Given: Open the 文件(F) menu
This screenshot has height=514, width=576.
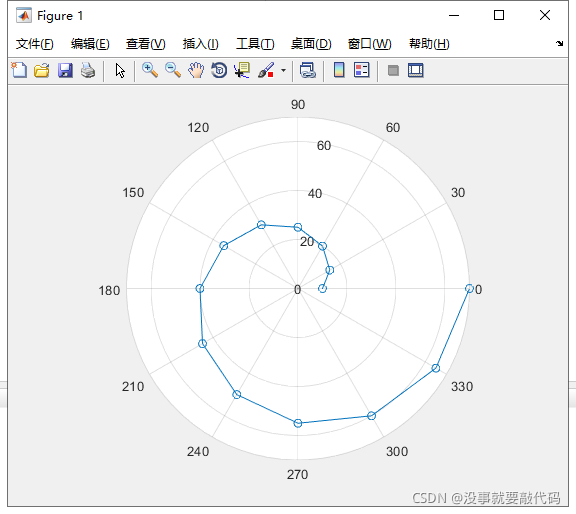Looking at the screenshot, I should pos(35,44).
